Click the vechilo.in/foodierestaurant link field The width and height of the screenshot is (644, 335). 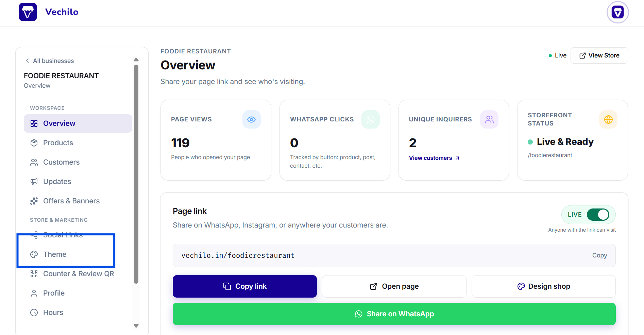pos(394,255)
